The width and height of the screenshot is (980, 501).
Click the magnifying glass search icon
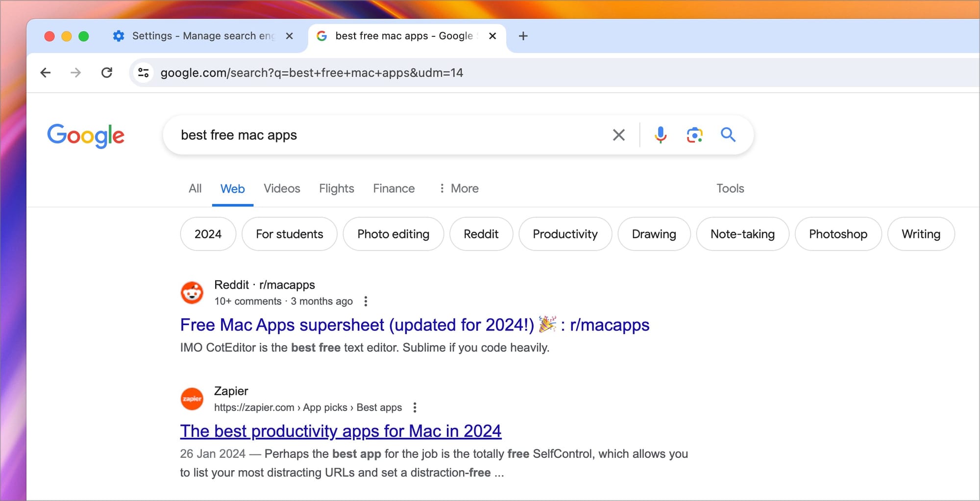(728, 135)
